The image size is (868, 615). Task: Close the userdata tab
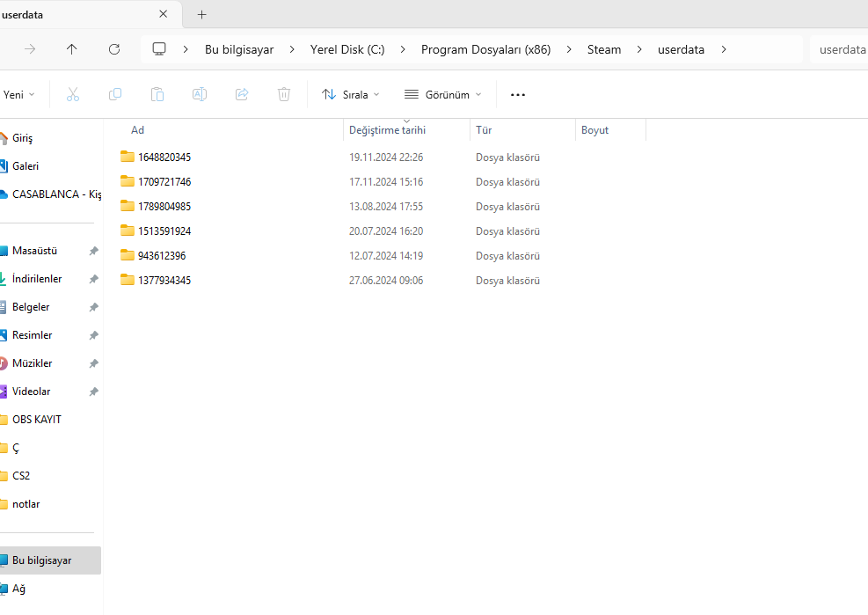click(164, 14)
